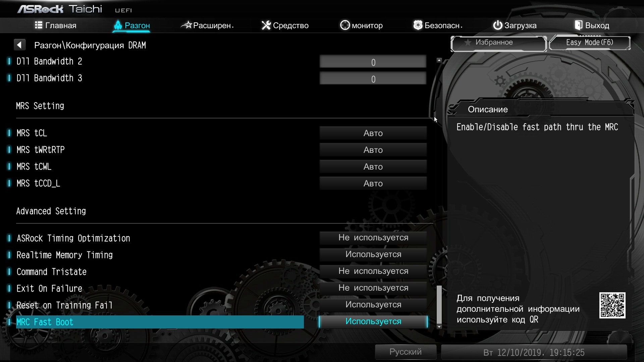Click the Dll Bandwidth 2 value field

tap(373, 62)
